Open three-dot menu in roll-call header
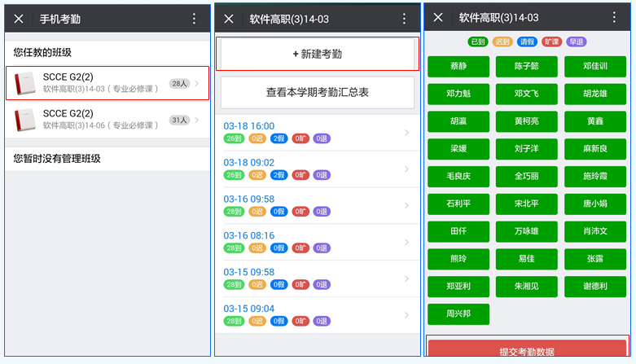The image size is (636, 364). coord(614,17)
